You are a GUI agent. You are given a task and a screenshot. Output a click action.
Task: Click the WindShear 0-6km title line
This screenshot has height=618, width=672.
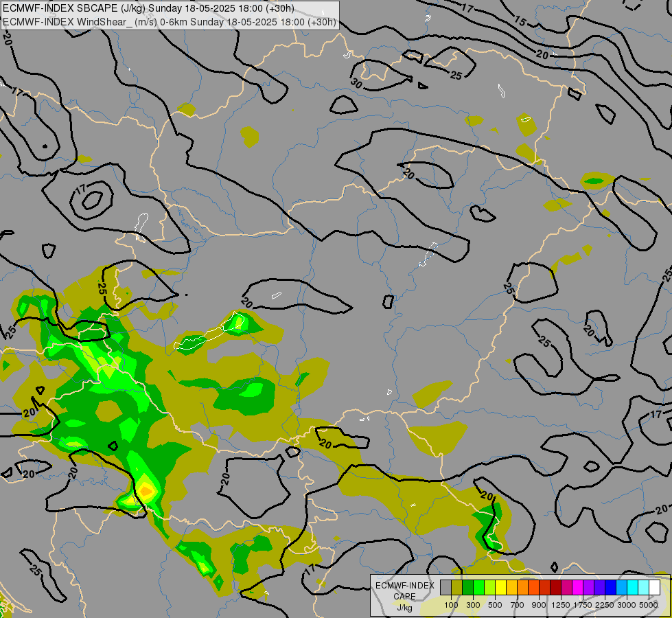pos(170,22)
